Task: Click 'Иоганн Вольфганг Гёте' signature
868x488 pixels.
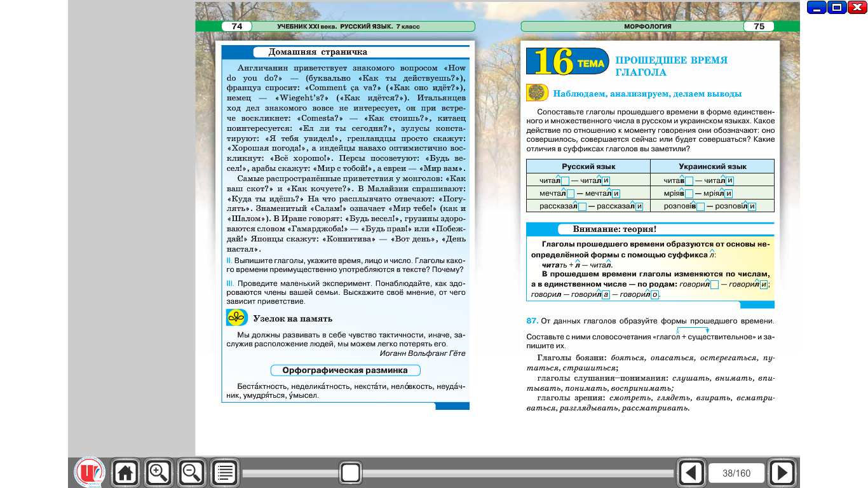Action: coord(422,353)
